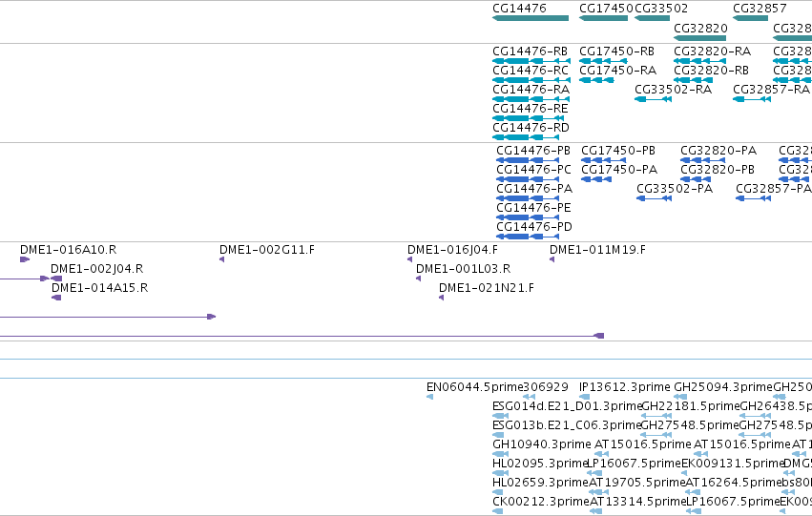This screenshot has height=516, width=812.
Task: Click the CG17450 gene label
Action: click(x=606, y=9)
